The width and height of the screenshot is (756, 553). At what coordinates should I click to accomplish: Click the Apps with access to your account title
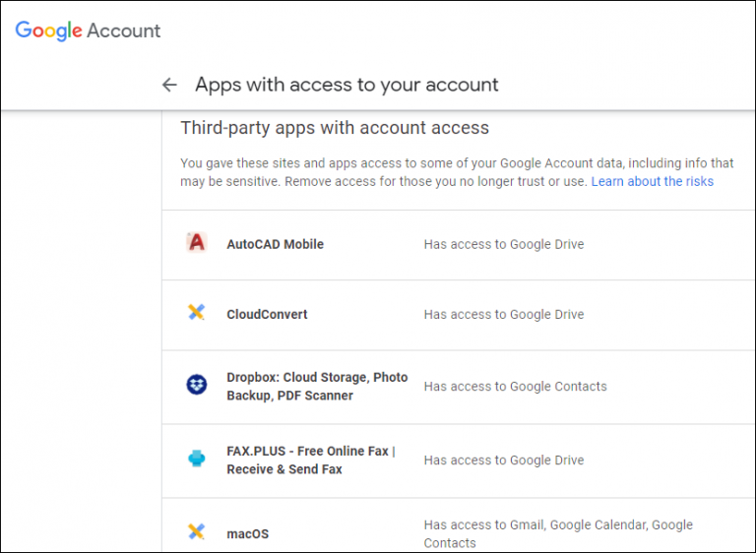point(346,85)
